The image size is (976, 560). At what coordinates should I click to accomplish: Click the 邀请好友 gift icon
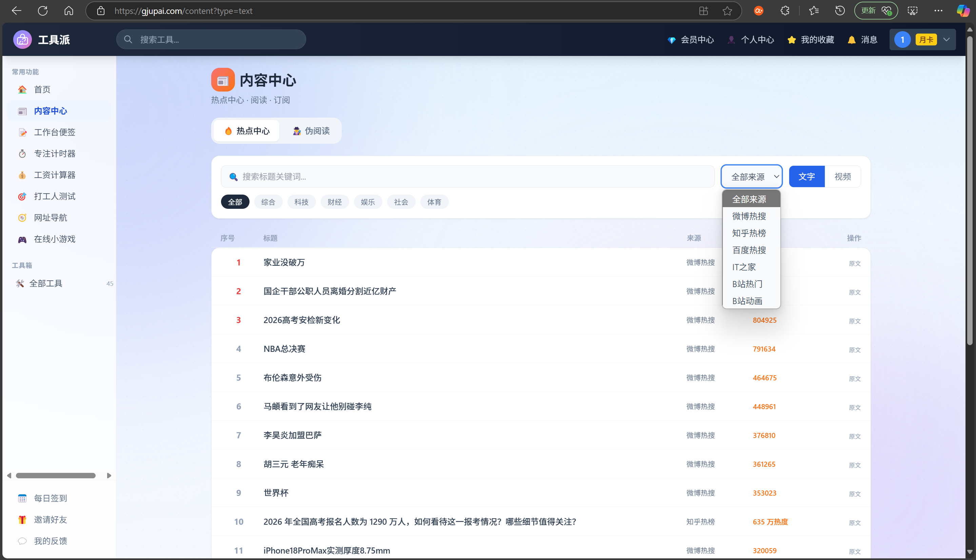pos(22,520)
